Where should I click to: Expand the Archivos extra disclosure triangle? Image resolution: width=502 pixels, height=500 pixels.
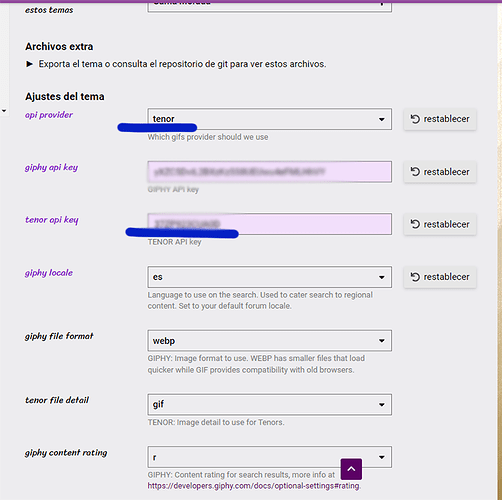point(30,64)
